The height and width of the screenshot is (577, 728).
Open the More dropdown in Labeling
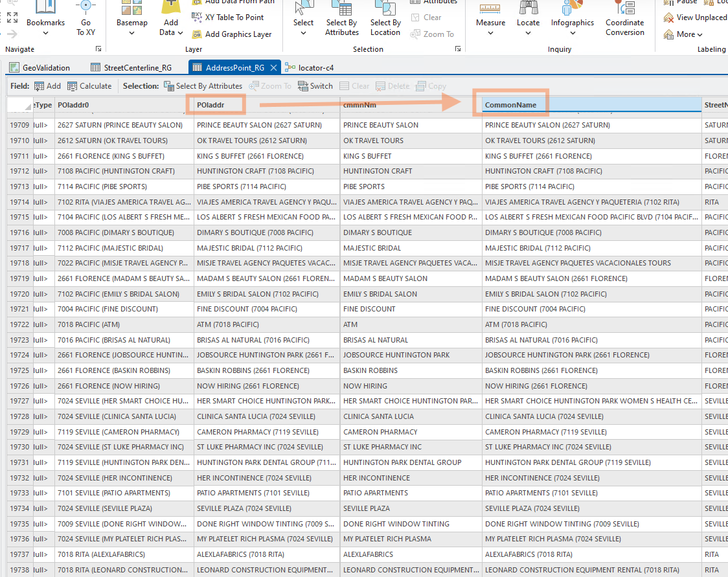tap(689, 34)
